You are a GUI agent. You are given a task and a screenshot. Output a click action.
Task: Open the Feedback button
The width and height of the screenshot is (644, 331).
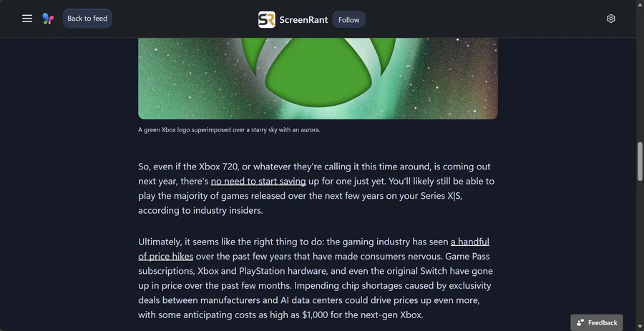pos(597,322)
